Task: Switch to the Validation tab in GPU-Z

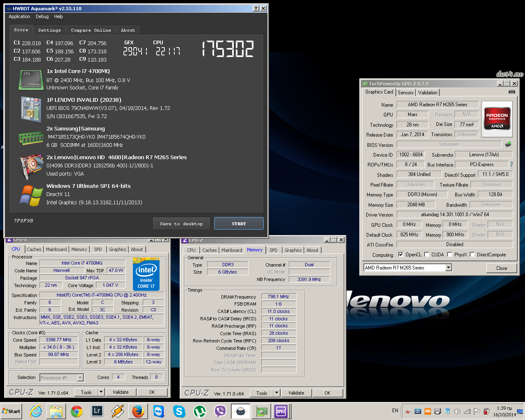Action: pyautogui.click(x=428, y=93)
